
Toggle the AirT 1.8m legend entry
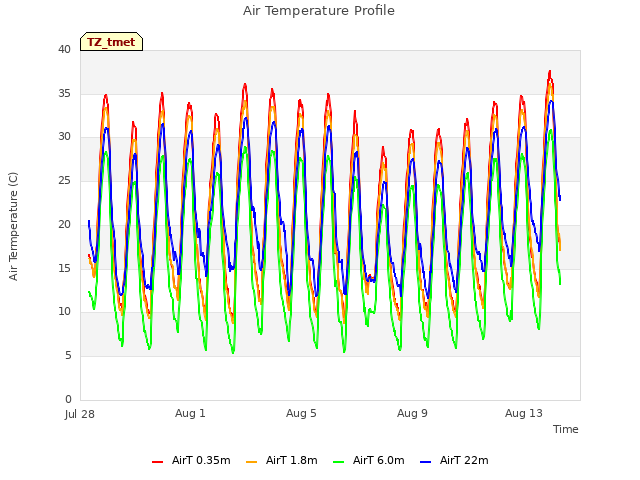pyautogui.click(x=282, y=461)
